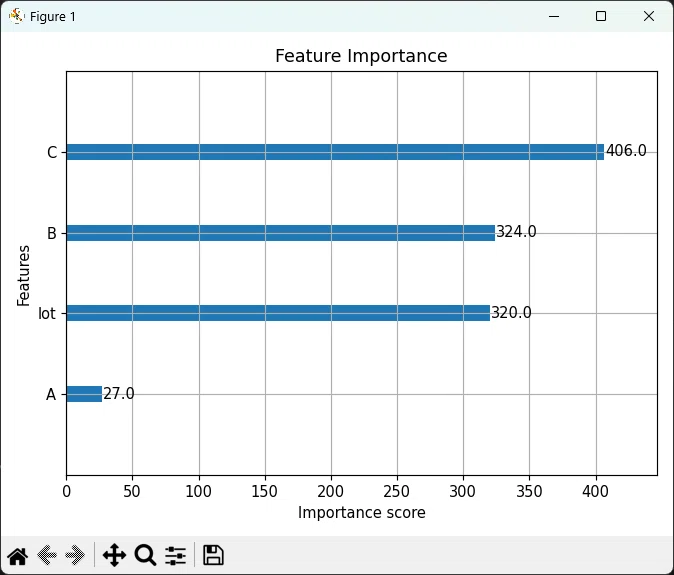Click the feature B bar
The width and height of the screenshot is (674, 575).
click(281, 233)
